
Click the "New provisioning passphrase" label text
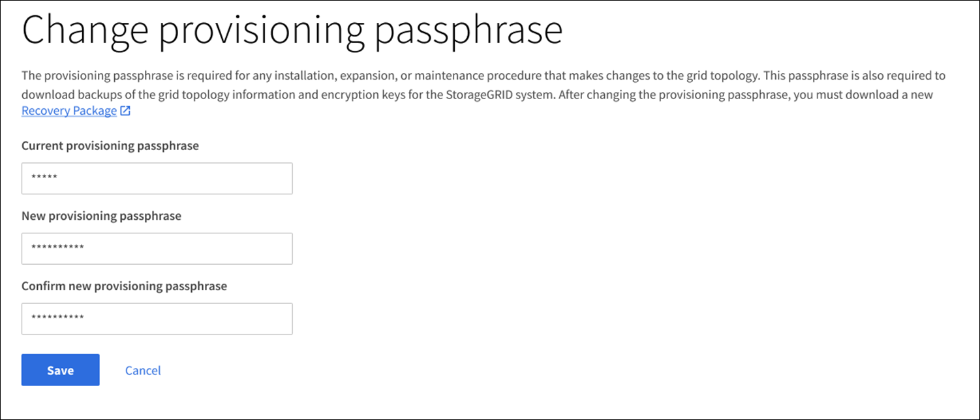101,216
